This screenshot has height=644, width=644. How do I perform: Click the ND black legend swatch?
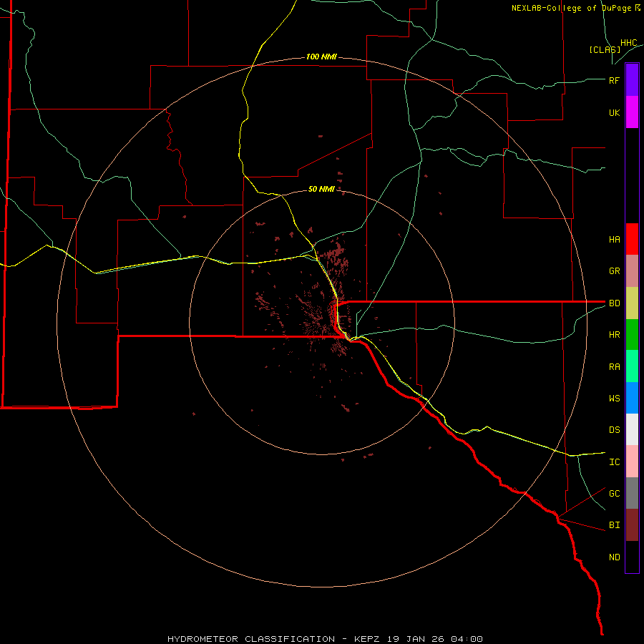tap(632, 557)
